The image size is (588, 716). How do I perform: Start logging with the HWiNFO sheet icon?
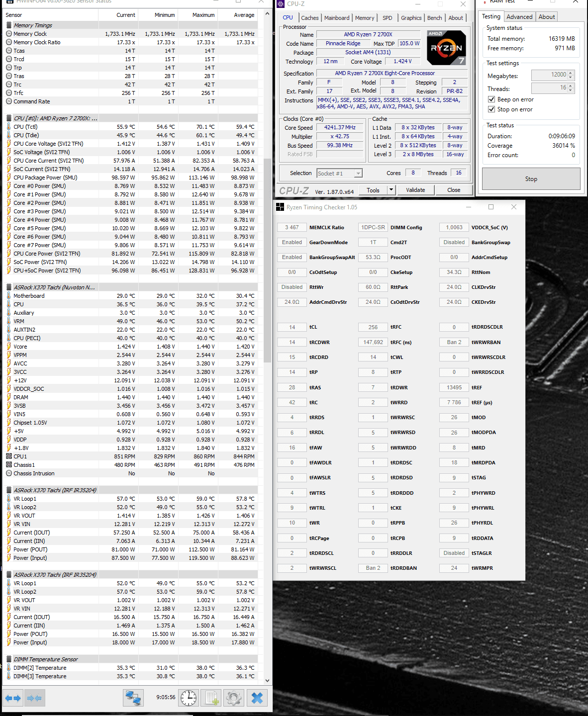(211, 698)
